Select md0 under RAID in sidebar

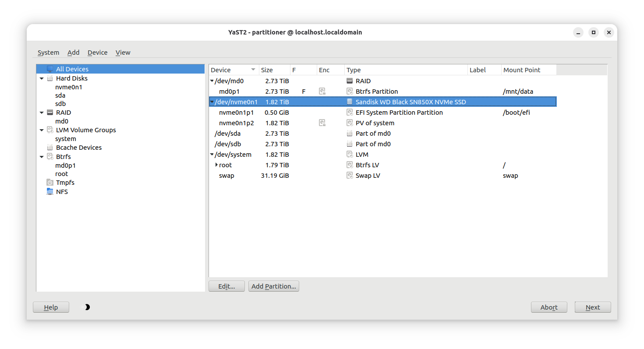pyautogui.click(x=62, y=121)
